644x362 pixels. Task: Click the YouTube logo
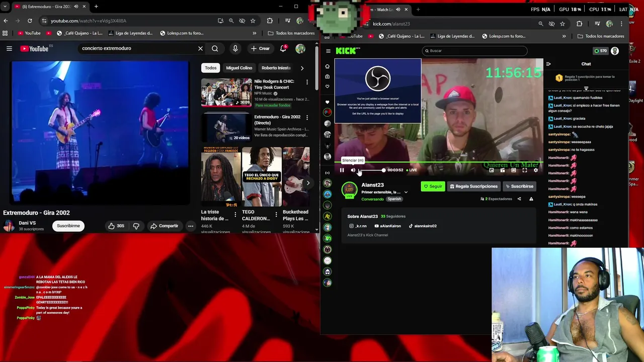click(x=34, y=49)
